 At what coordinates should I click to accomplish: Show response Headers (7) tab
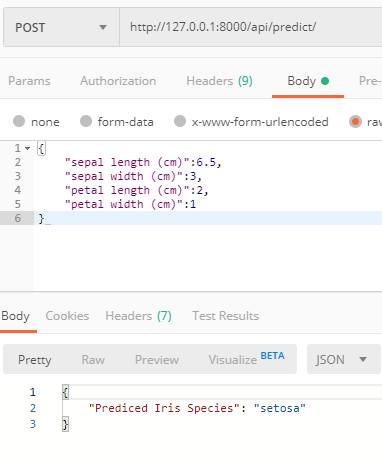pyautogui.click(x=138, y=316)
